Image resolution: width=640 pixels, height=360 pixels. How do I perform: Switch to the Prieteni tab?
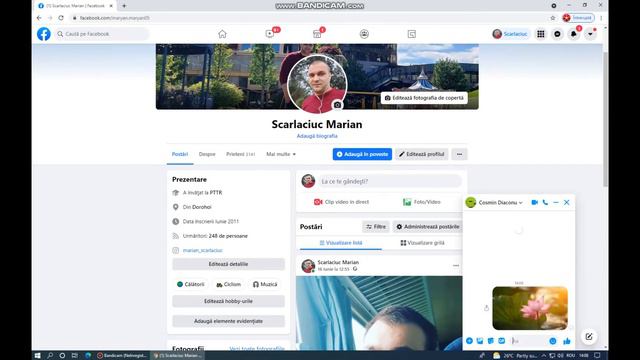(240, 154)
